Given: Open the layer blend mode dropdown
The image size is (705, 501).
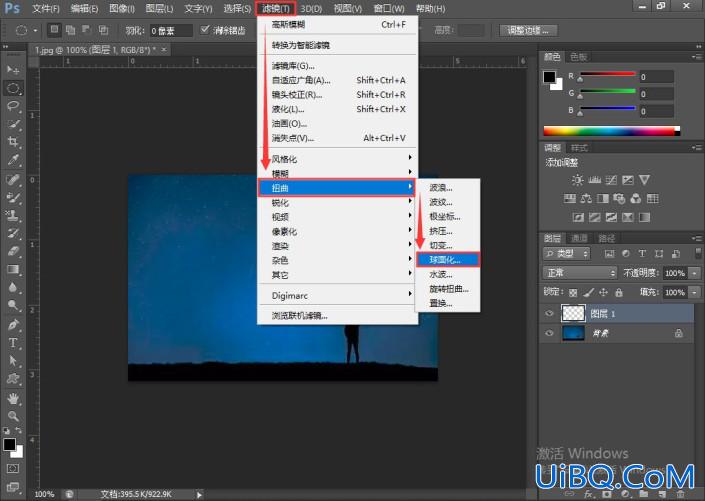Looking at the screenshot, I should pos(580,273).
